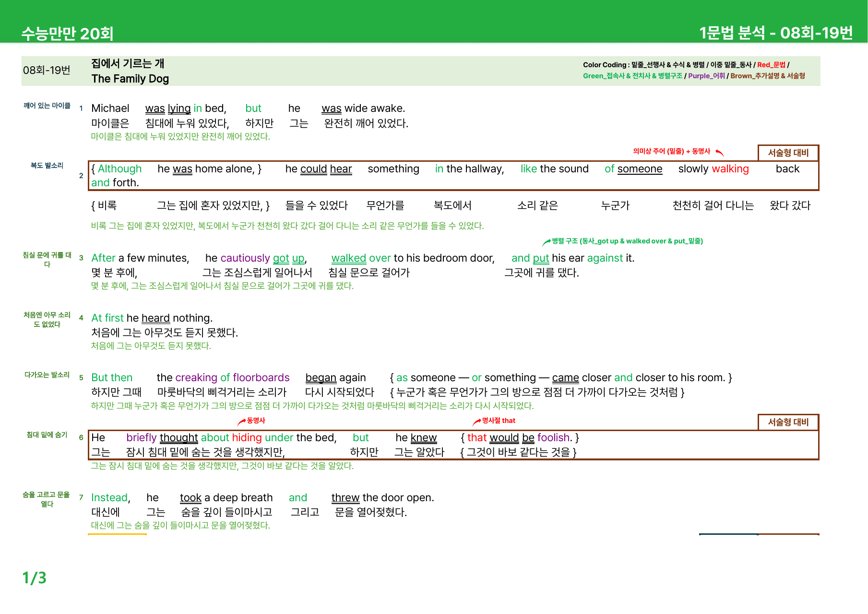Click 'in the hallway,' in sentence 2
The height and width of the screenshot is (614, 868).
click(x=470, y=169)
